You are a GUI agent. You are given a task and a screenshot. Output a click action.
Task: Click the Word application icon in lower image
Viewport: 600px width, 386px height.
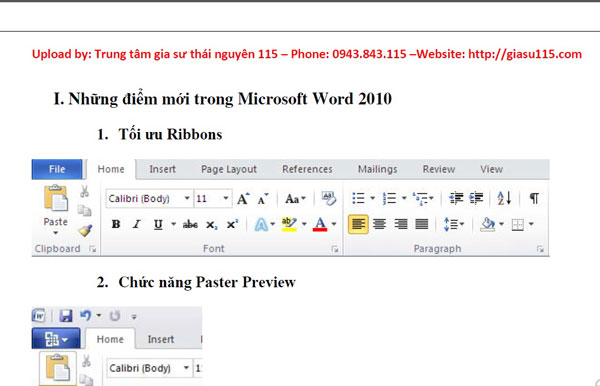click(39, 316)
